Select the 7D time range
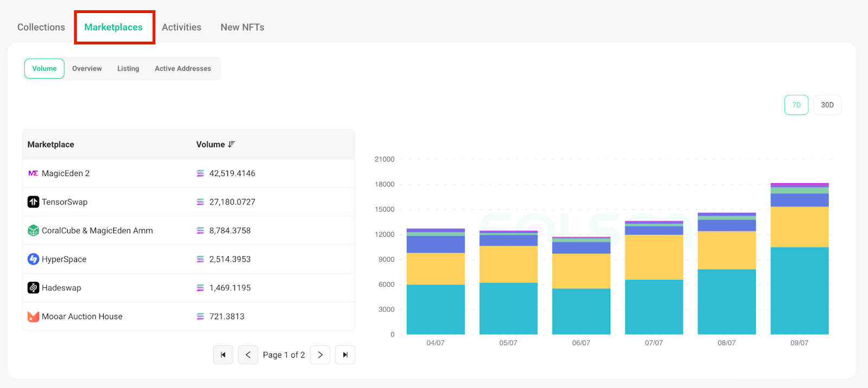Viewport: 868px width, 388px height. click(x=796, y=105)
